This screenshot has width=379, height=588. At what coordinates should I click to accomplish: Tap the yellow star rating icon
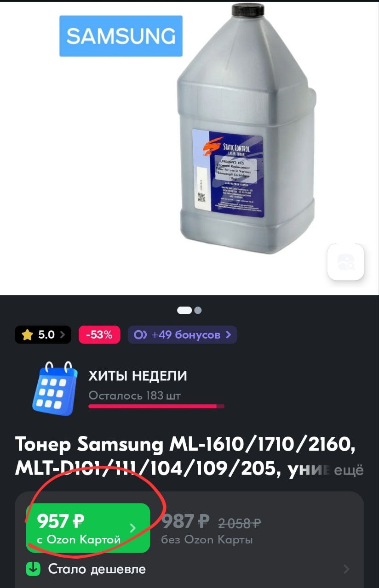pyautogui.click(x=27, y=335)
